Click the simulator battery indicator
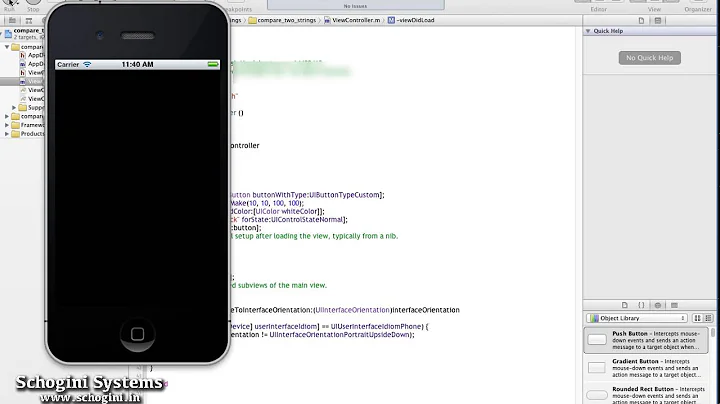This screenshot has height=404, width=720. click(x=213, y=65)
